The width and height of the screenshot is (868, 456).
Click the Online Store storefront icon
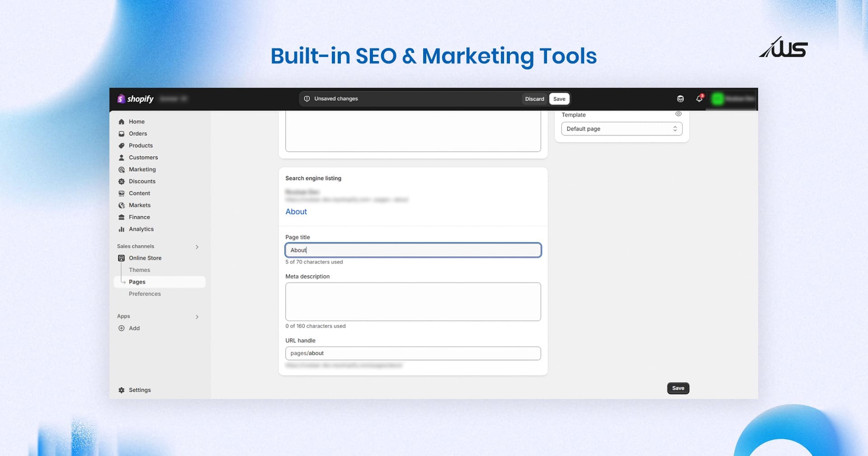121,258
